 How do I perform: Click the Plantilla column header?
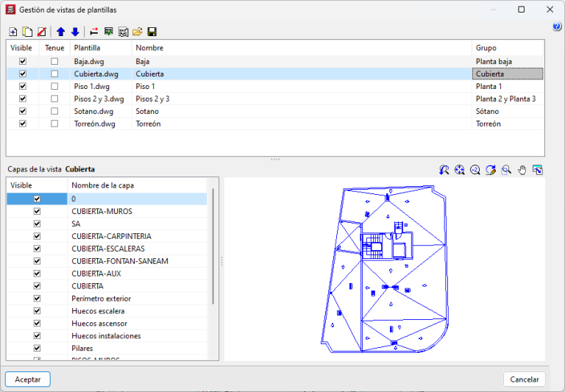(101, 48)
